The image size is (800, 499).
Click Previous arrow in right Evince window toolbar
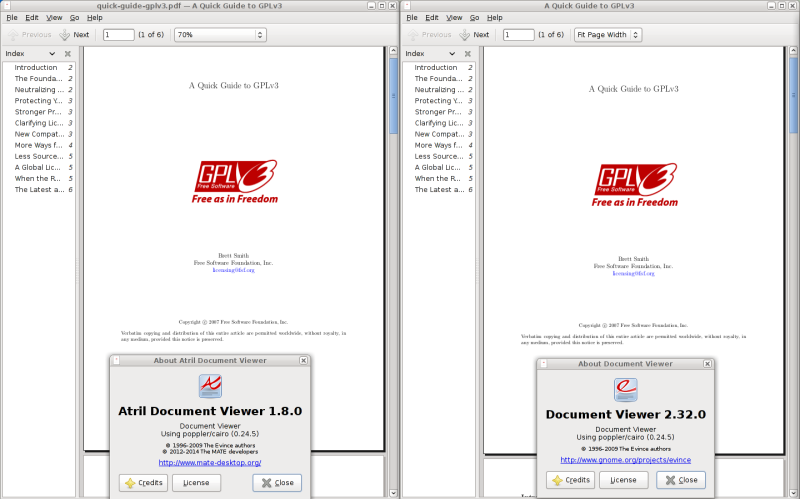click(413, 35)
